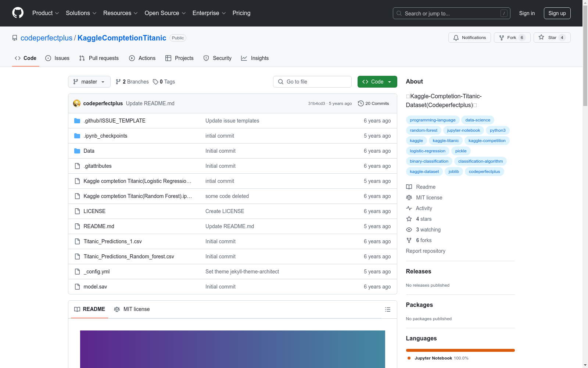Click the .ipynb_checkpoints folder icon
This screenshot has width=588, height=368.
pyautogui.click(x=77, y=136)
